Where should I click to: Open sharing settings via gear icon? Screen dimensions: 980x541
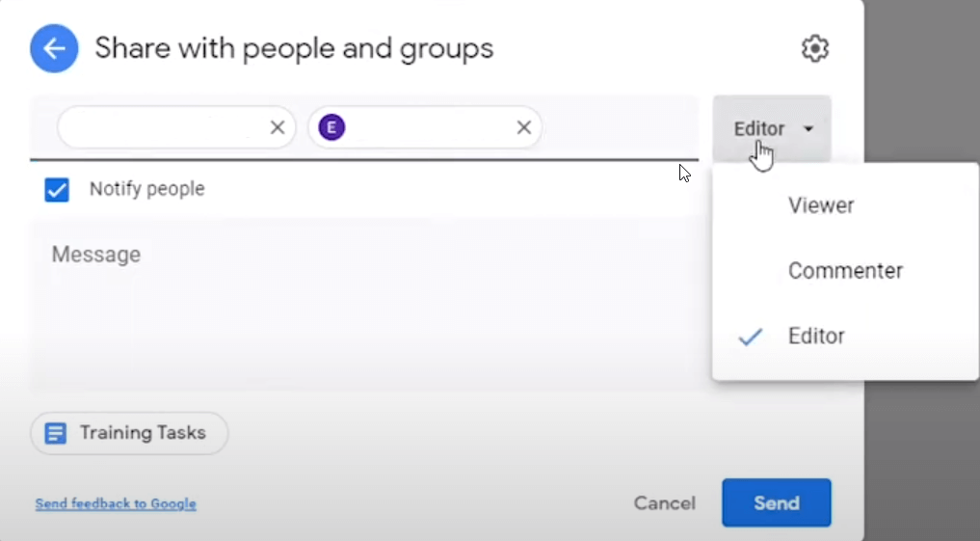pos(815,48)
